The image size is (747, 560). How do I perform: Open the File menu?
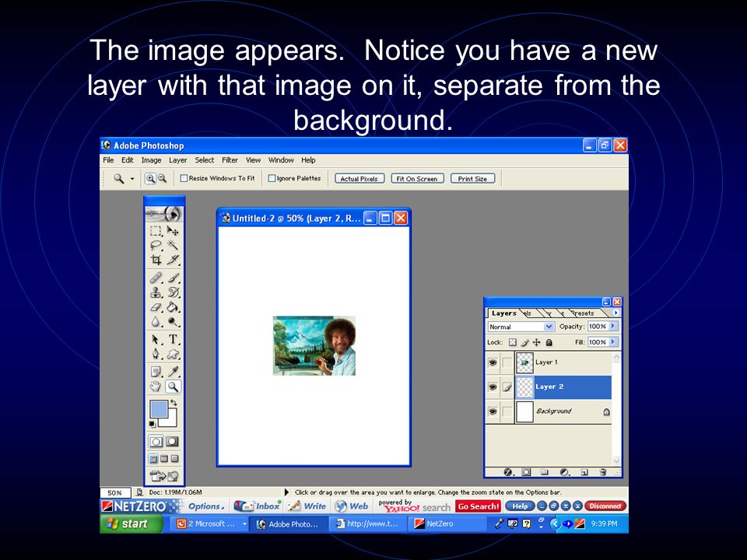108,160
